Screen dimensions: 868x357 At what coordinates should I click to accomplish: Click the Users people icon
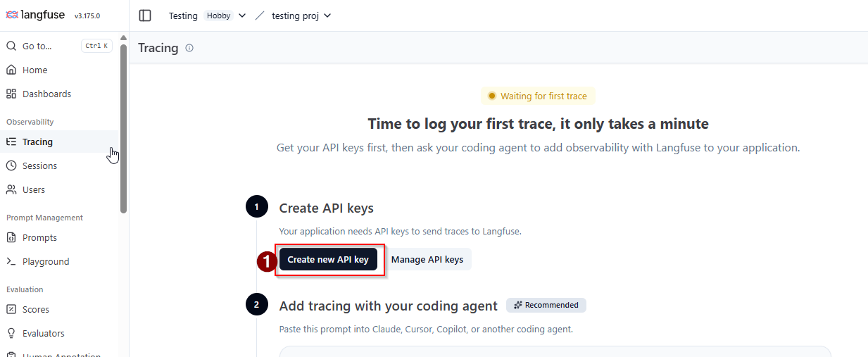point(11,189)
